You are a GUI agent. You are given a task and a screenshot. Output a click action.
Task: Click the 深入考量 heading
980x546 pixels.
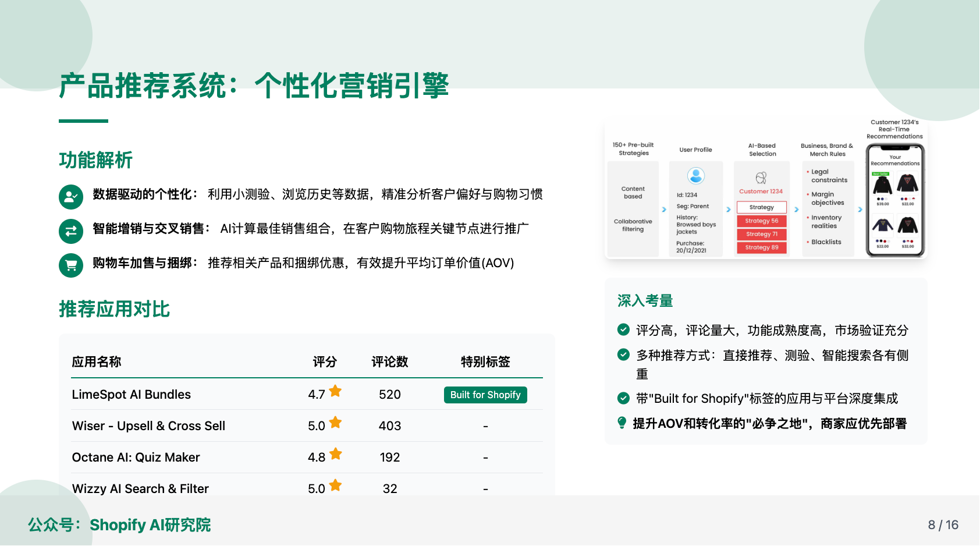(645, 301)
